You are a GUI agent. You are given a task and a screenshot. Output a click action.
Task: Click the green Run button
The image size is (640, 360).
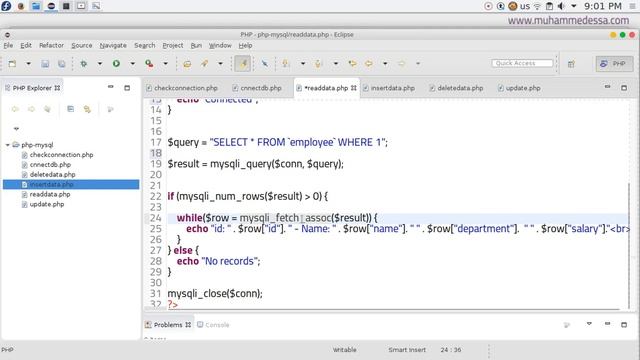coord(116,64)
